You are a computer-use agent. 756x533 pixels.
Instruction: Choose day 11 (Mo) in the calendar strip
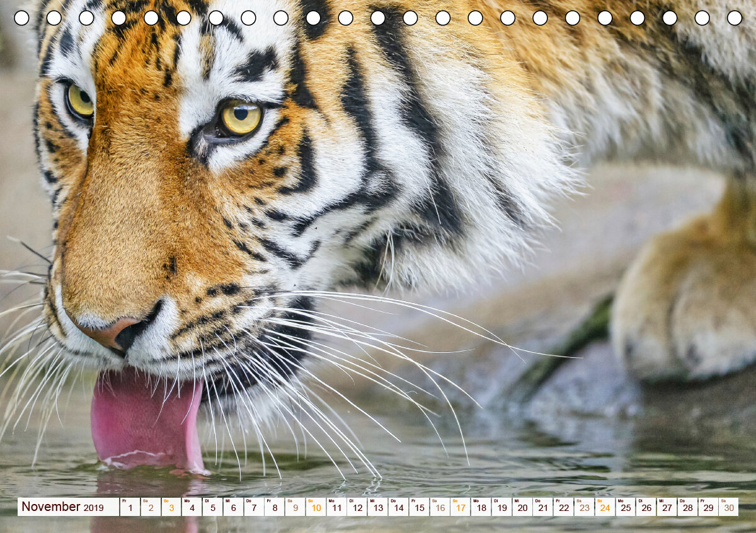pyautogui.click(x=336, y=507)
